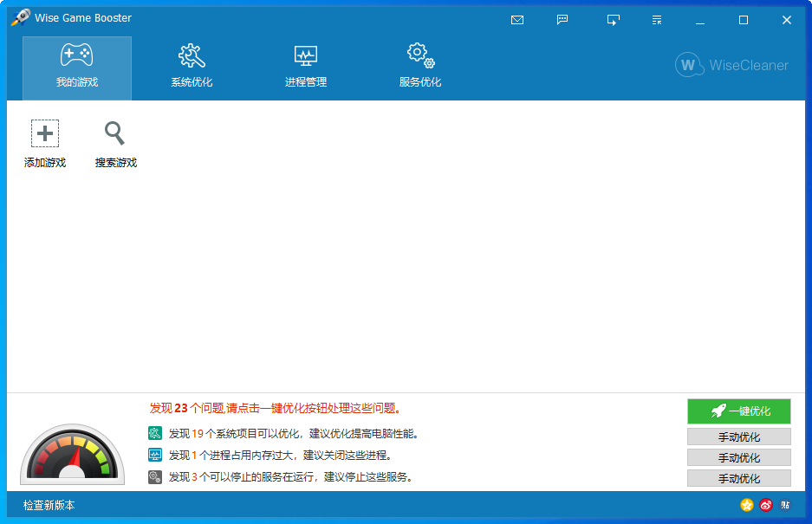Click the Search Game (搜索游戏) icon

point(114,133)
